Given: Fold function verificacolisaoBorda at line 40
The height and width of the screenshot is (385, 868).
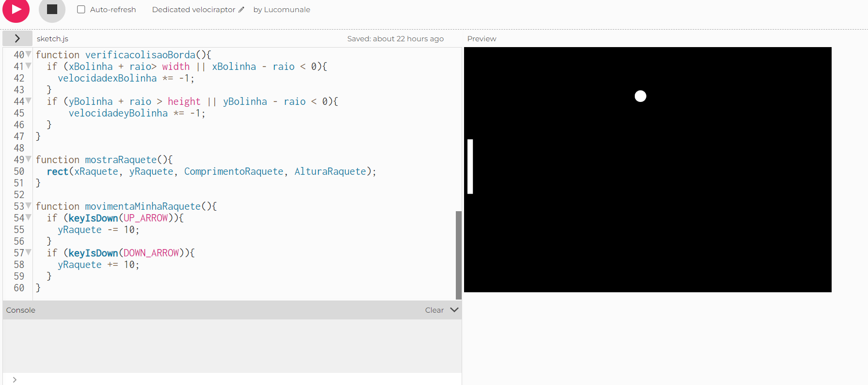Looking at the screenshot, I should click(29, 54).
